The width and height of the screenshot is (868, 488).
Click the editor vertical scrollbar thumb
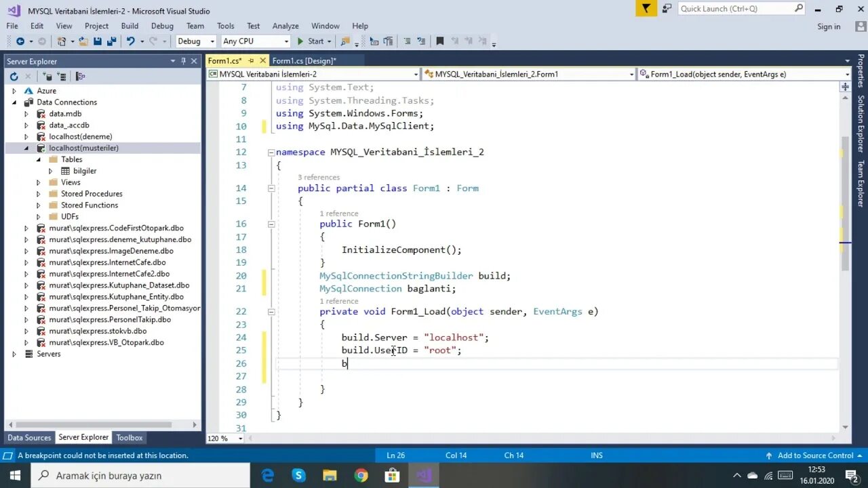click(845, 203)
